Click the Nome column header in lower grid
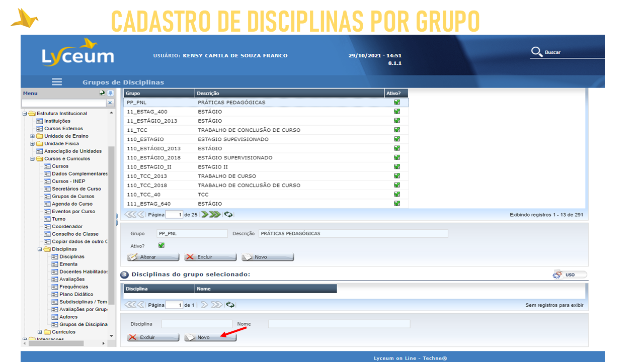This screenshot has width=644, height=362. click(x=266, y=289)
